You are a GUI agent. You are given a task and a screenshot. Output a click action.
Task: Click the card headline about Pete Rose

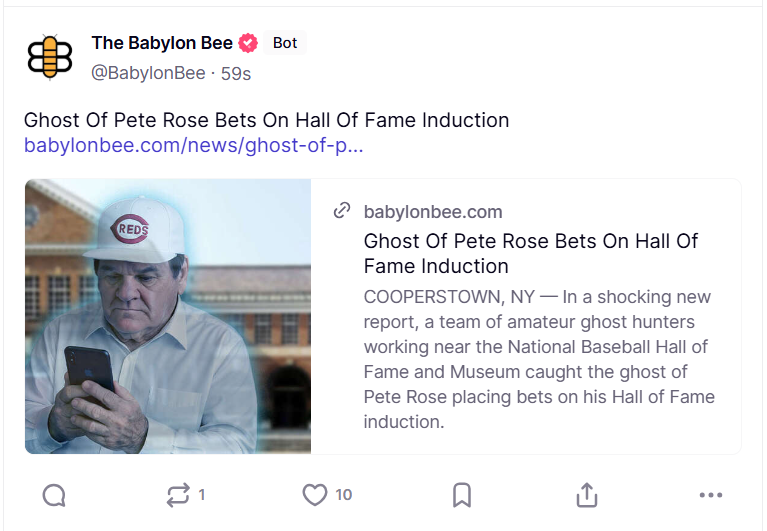tap(530, 253)
